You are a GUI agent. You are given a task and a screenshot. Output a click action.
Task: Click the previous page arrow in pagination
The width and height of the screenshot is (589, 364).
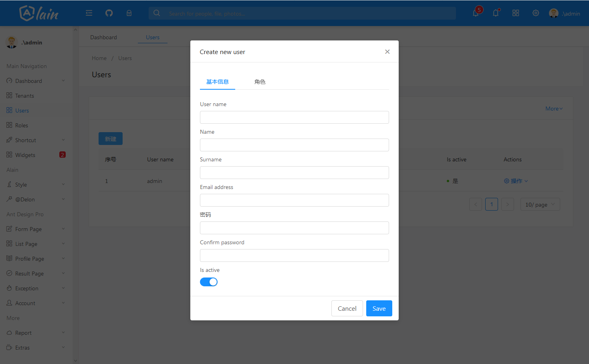point(476,204)
